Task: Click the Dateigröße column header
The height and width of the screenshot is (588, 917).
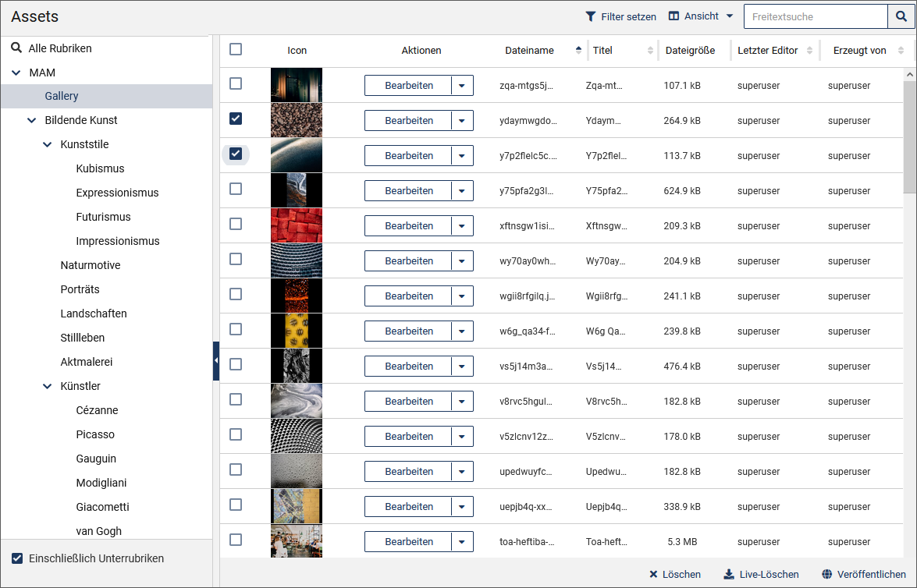Action: [x=690, y=50]
